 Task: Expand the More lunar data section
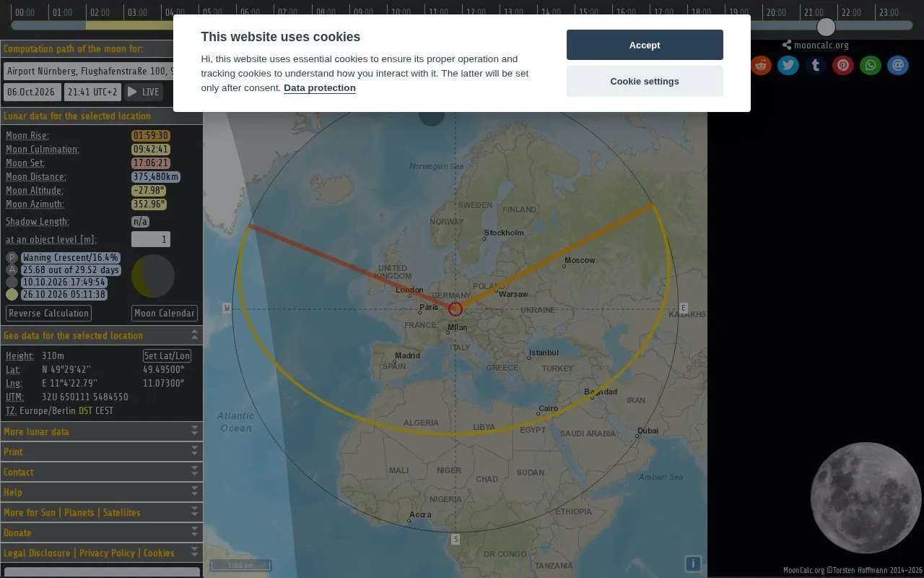[101, 431]
